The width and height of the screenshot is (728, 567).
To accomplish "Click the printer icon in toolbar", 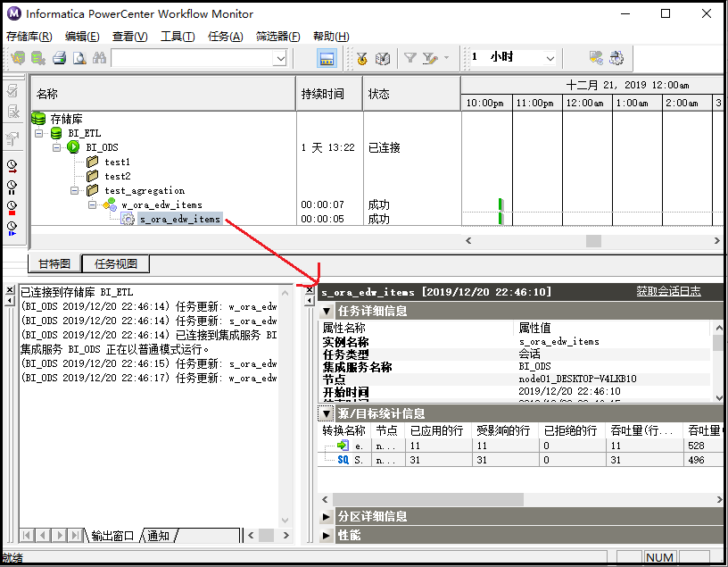I will [x=60, y=58].
